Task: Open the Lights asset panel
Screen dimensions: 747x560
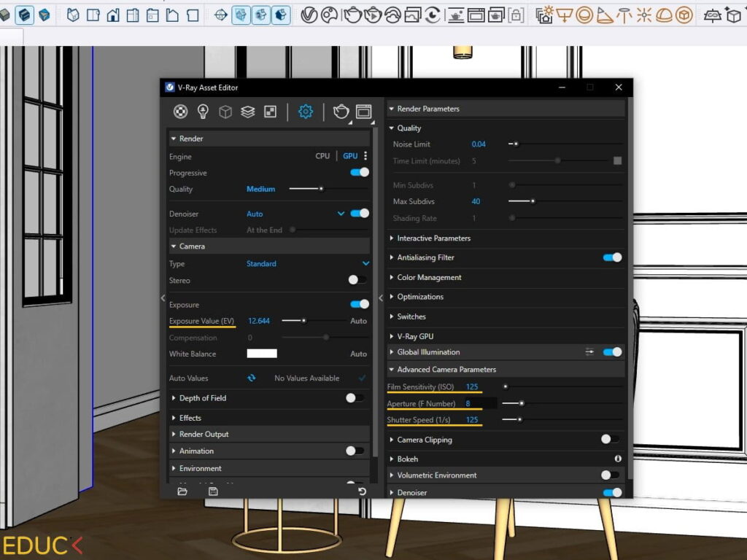Action: pyautogui.click(x=203, y=112)
